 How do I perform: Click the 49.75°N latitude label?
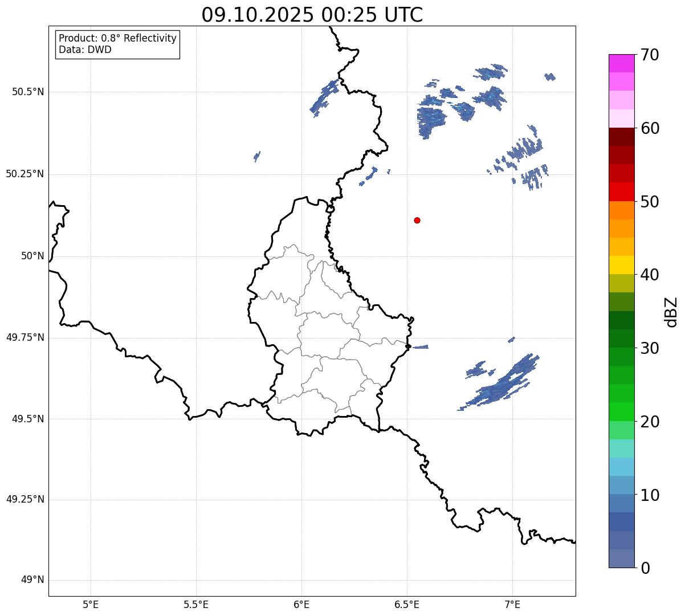pyautogui.click(x=25, y=337)
